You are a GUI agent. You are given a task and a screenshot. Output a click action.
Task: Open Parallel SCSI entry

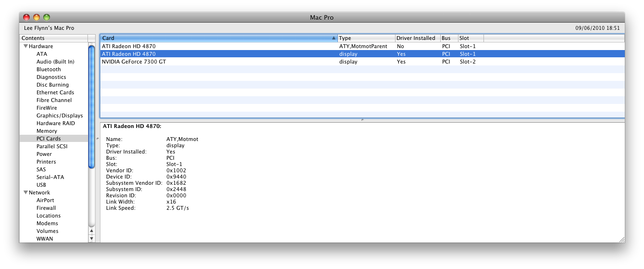pyautogui.click(x=52, y=146)
